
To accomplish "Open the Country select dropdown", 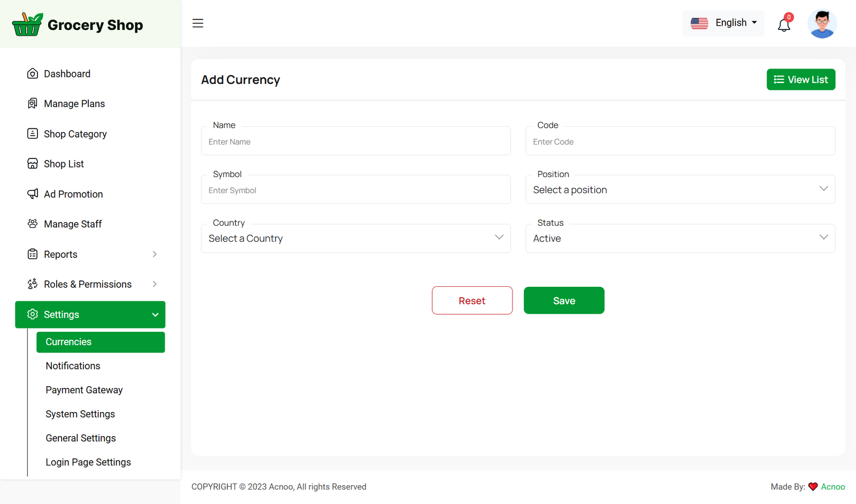I will coord(355,239).
